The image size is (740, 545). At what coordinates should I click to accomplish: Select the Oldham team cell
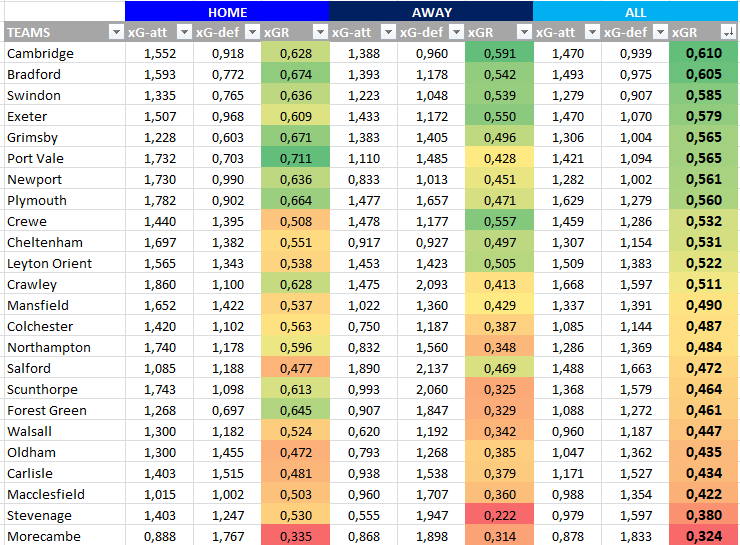[64, 452]
